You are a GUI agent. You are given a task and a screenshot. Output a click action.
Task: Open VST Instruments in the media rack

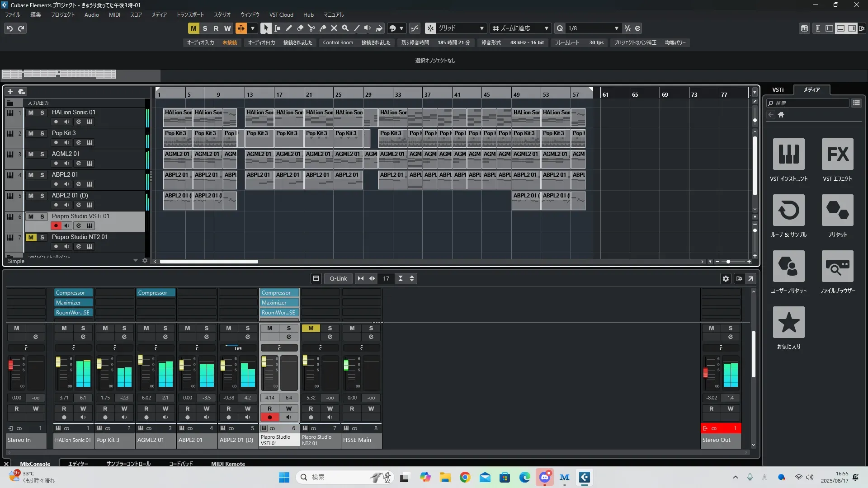pyautogui.click(x=788, y=154)
